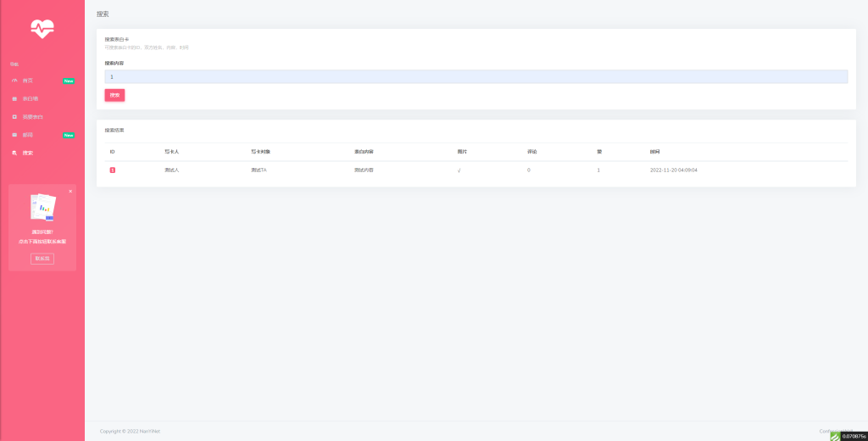Close the sidebar promo card
This screenshot has height=441, width=868.
(70, 191)
